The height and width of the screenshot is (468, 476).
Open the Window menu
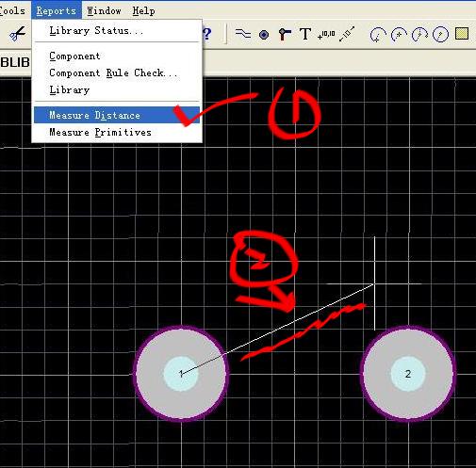point(104,10)
